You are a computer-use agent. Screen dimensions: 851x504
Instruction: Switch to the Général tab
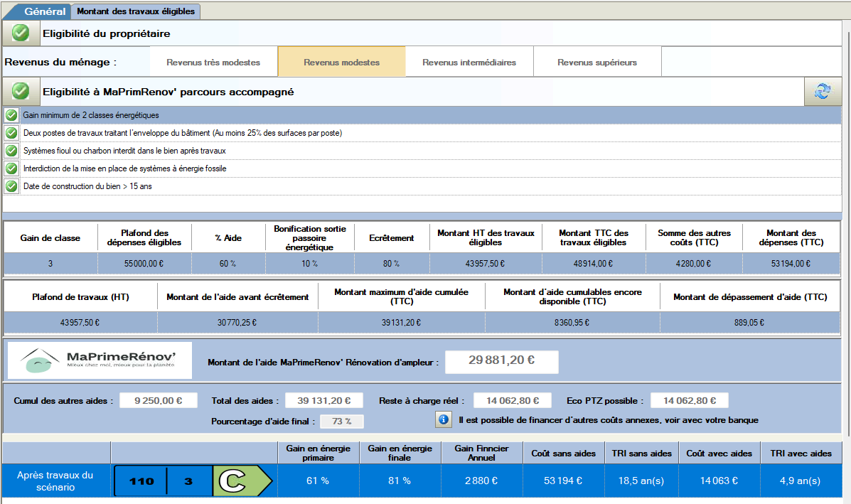pyautogui.click(x=44, y=11)
